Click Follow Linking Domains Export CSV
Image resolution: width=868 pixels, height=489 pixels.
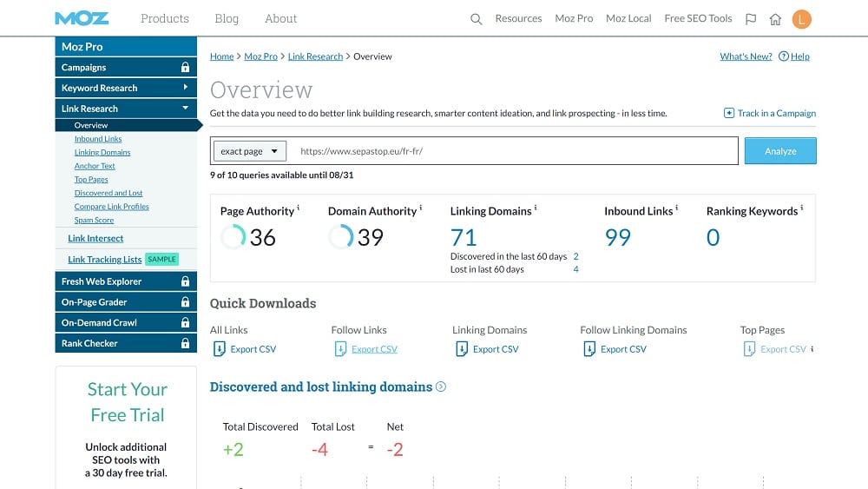pyautogui.click(x=623, y=349)
